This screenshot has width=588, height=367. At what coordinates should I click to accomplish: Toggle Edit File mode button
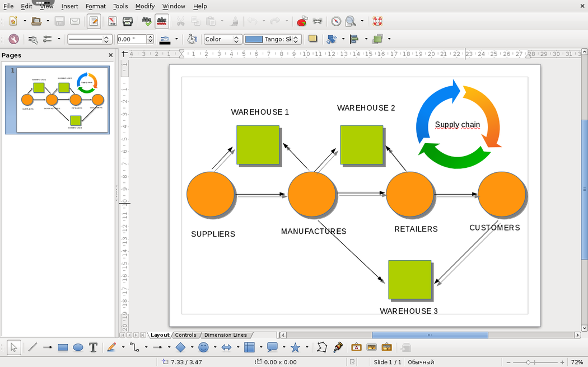tap(94, 22)
